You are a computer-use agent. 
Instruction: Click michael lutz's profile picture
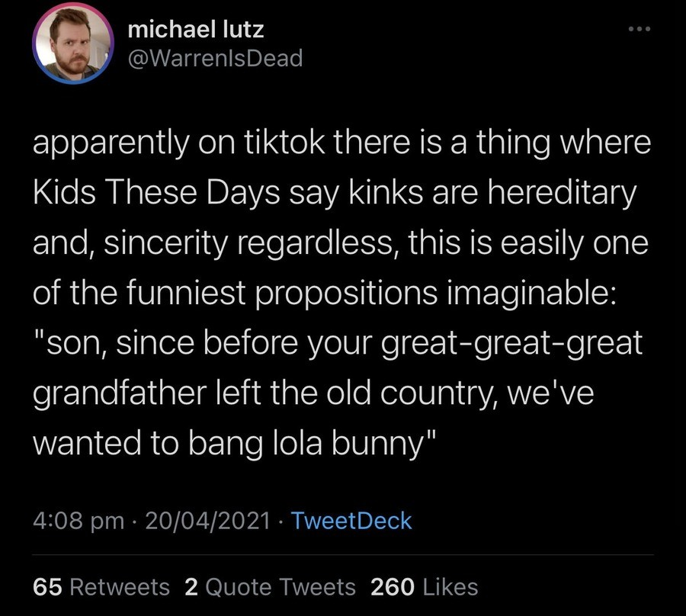[x=73, y=43]
